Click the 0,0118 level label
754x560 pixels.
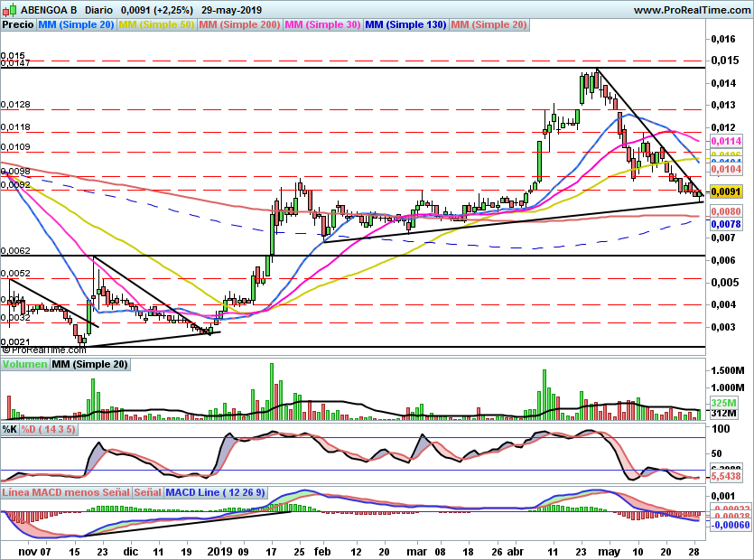coord(15,127)
